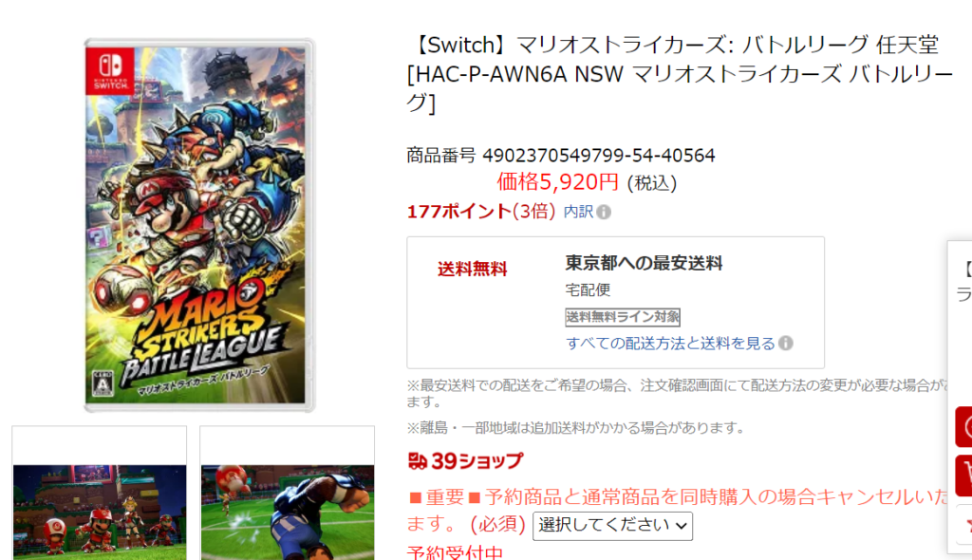This screenshot has height=560, width=972.
Task: Click the product title マリオストライカーズ heading
Action: click(x=680, y=74)
